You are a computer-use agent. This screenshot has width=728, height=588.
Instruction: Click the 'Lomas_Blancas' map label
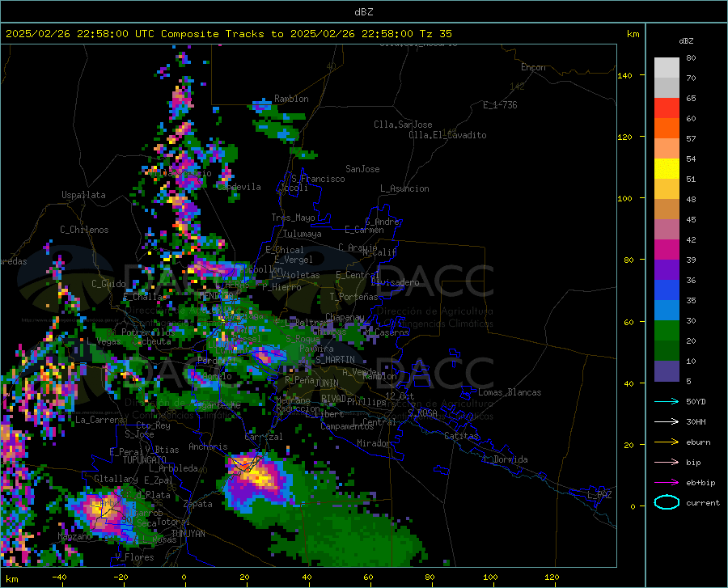[x=510, y=392]
